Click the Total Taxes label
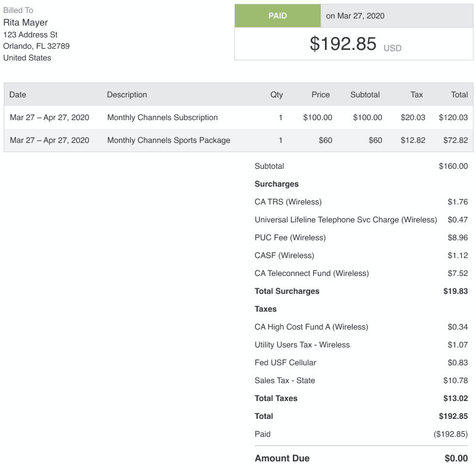The width and height of the screenshot is (476, 470). point(276,399)
